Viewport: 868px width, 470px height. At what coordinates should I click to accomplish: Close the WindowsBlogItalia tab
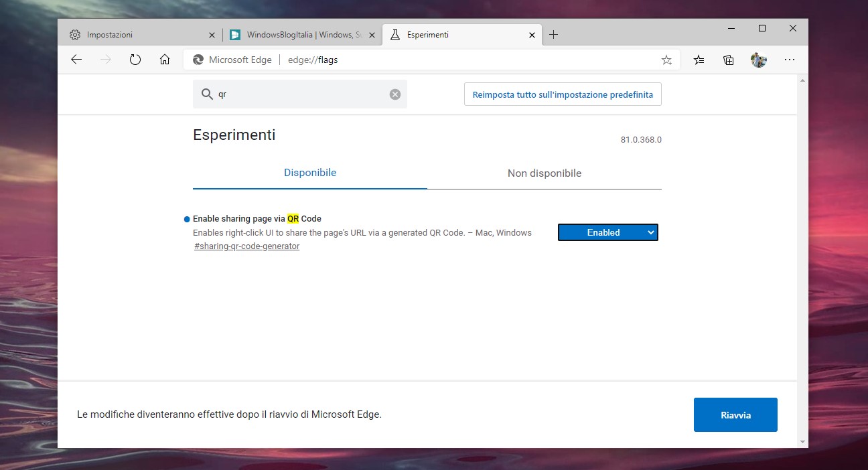point(372,35)
